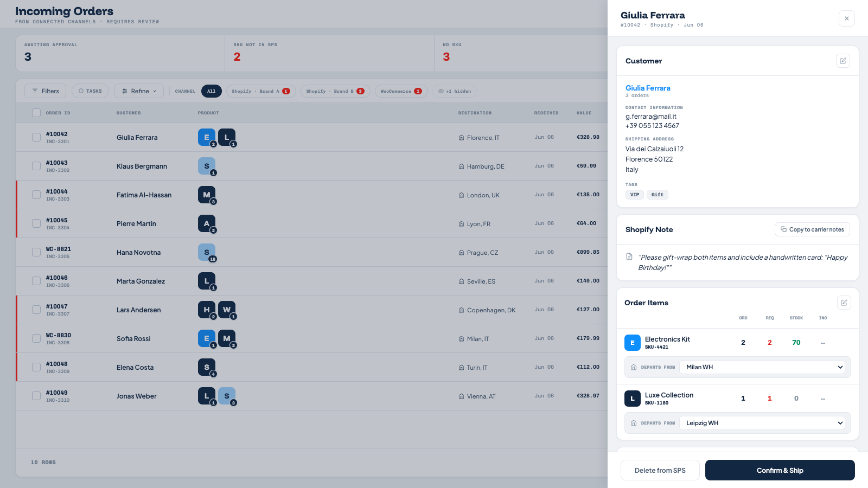Filter by Shopify · Brand A channel
This screenshot has width=868, height=488.
coord(261,91)
